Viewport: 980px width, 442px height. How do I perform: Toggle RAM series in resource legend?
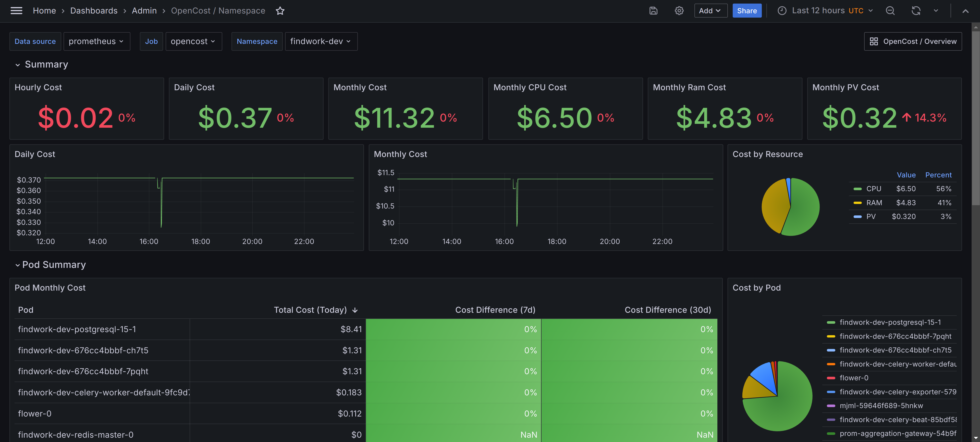pyautogui.click(x=874, y=203)
